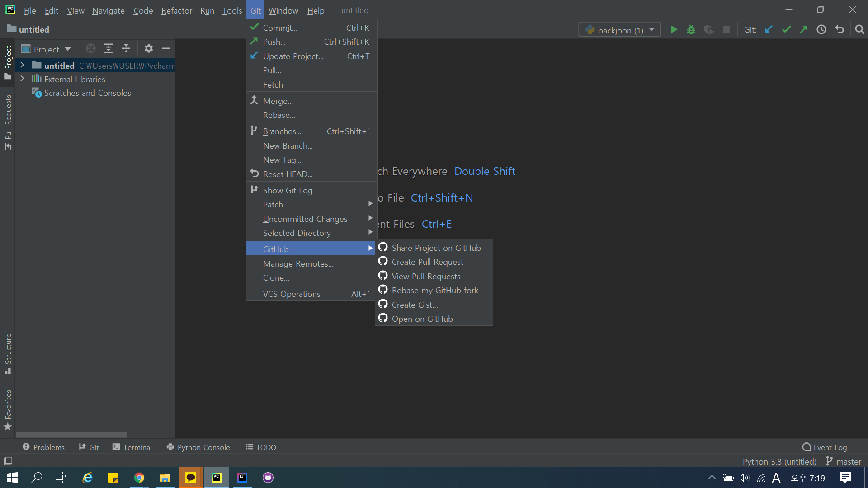This screenshot has height=488, width=868.
Task: Commit changes using the green checkmark icon
Action: pos(786,29)
